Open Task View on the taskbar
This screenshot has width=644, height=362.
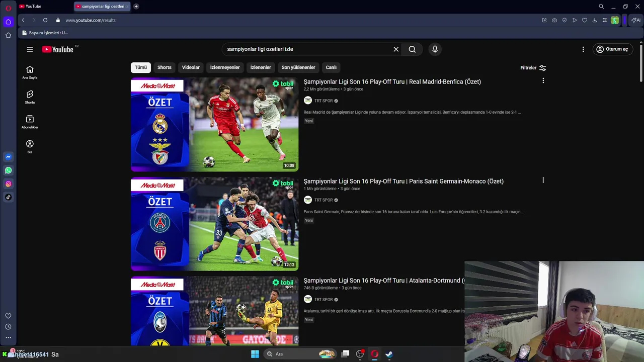tap(345, 354)
